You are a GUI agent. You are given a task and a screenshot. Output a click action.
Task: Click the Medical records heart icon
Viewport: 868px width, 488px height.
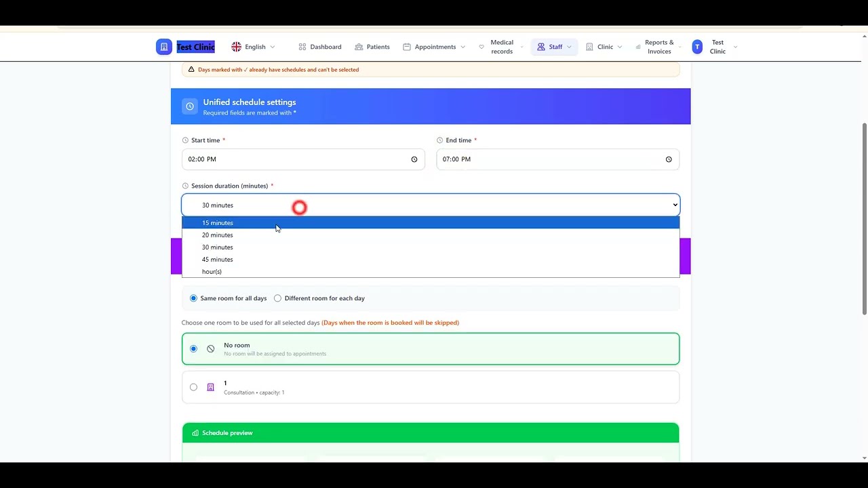click(481, 47)
